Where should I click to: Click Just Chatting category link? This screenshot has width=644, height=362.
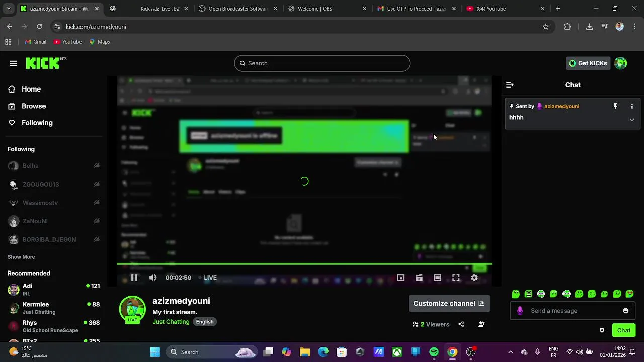pyautogui.click(x=171, y=322)
